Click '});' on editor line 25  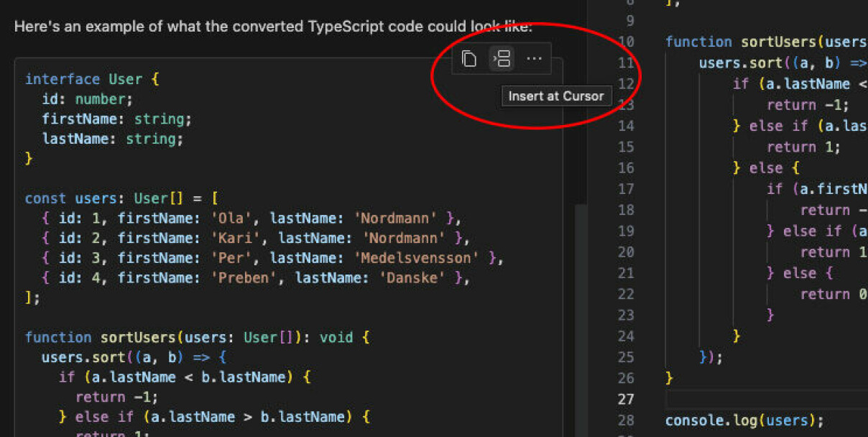(711, 356)
